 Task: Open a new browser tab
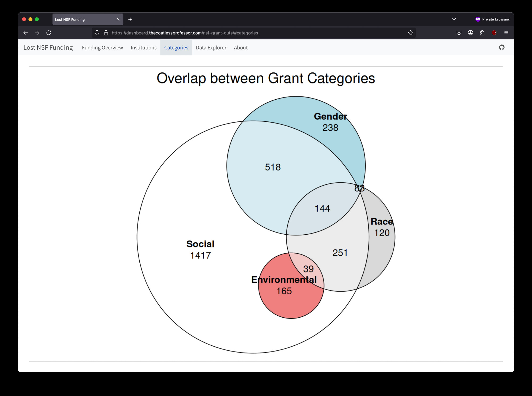pos(130,19)
